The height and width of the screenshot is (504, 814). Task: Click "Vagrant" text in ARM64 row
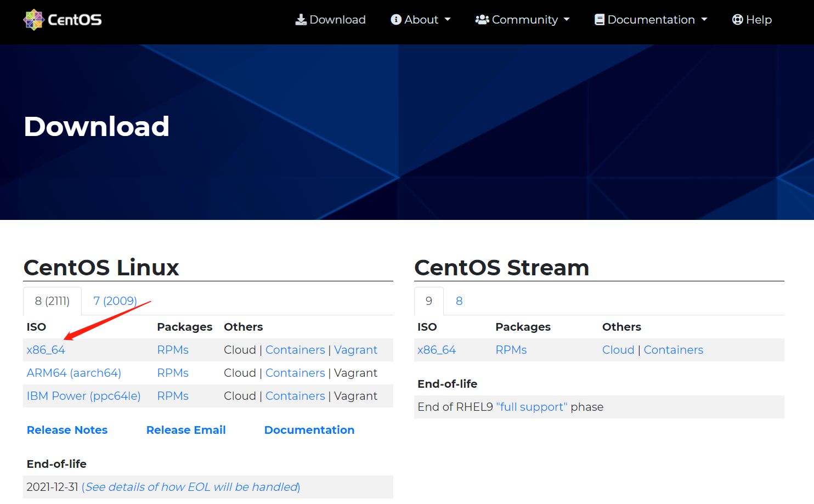tap(355, 373)
